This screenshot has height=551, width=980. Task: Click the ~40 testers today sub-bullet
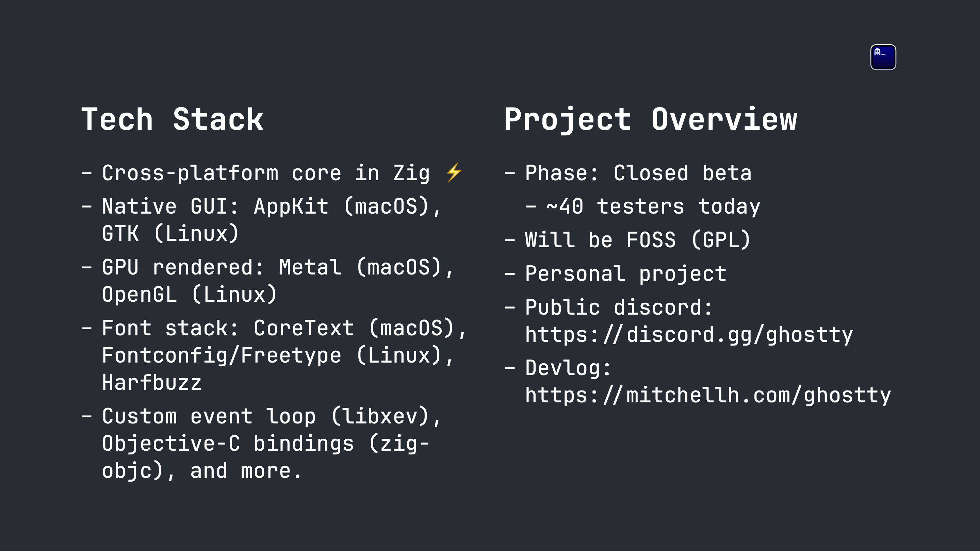(643, 206)
